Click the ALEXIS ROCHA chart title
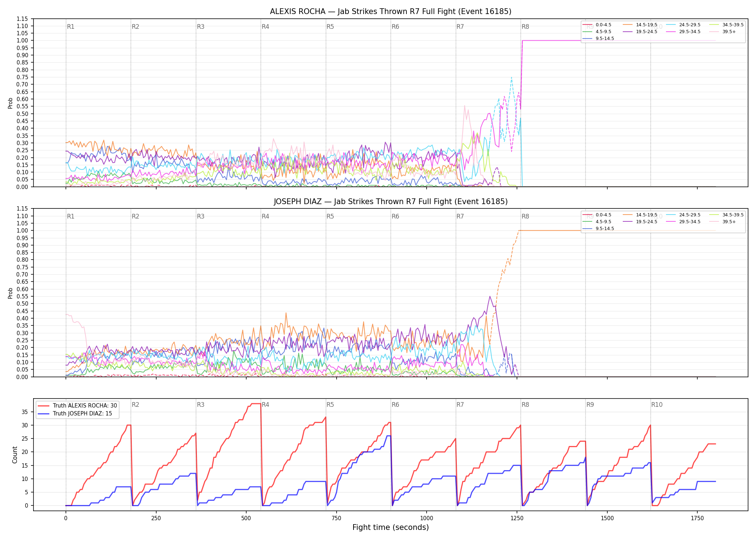 tap(391, 12)
